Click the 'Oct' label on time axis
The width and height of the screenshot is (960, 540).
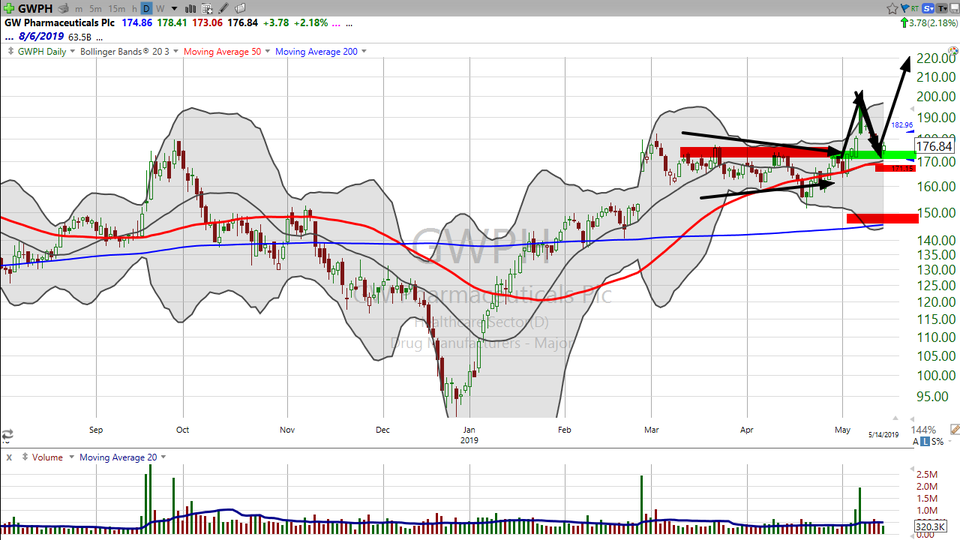(x=182, y=430)
